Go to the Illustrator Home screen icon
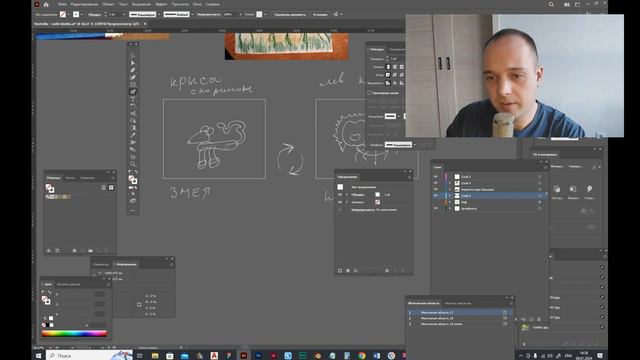Viewport: 640px width, 360px height. click(x=46, y=4)
